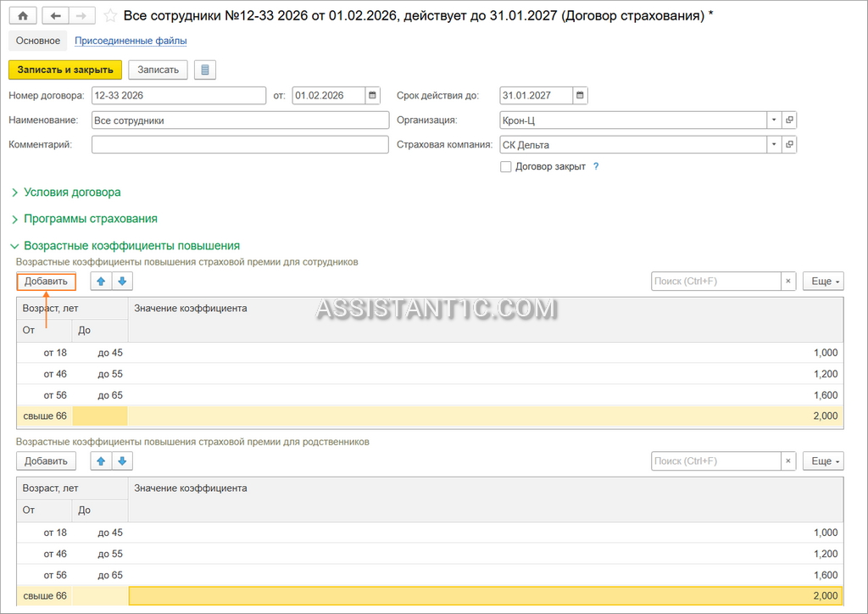Open the Крон-Ц organization card icon
The height and width of the screenshot is (614, 868).
(x=789, y=120)
